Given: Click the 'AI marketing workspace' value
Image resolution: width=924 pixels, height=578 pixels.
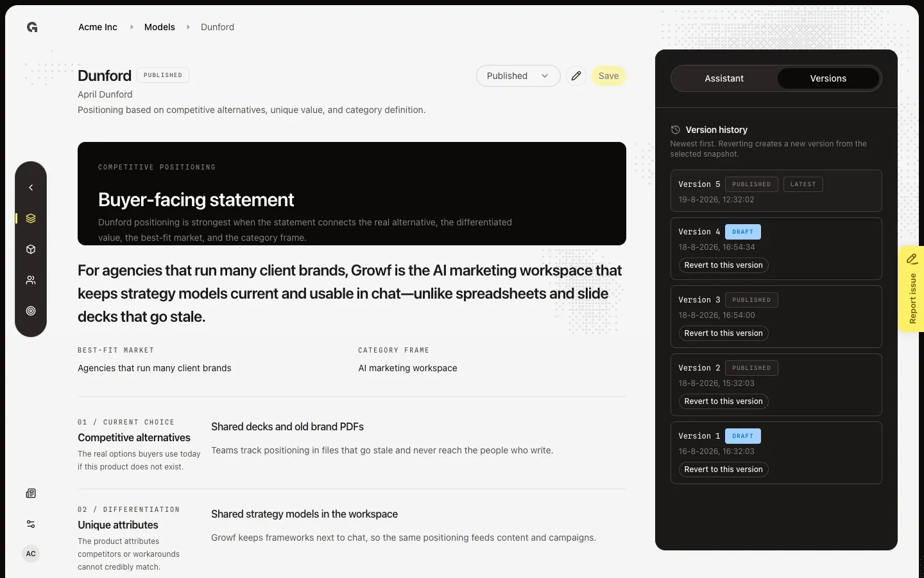Looking at the screenshot, I should coord(408,368).
